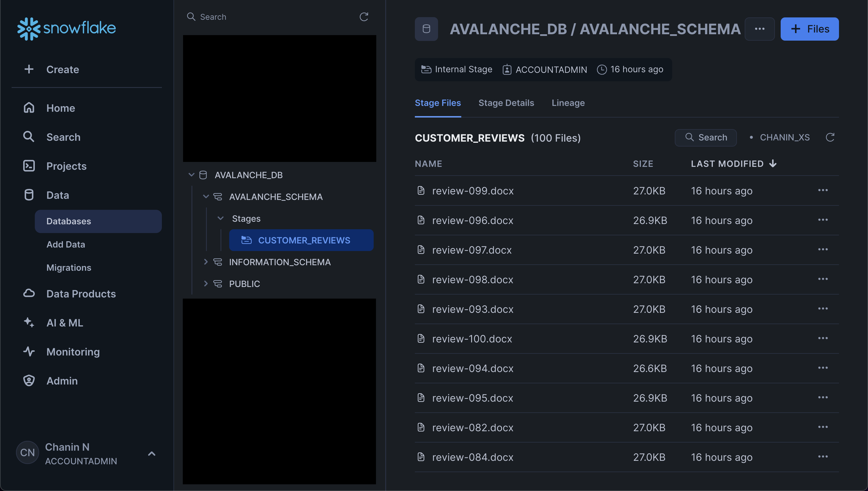The image size is (868, 491).
Task: Click the Monitoring pulse icon
Action: pyautogui.click(x=29, y=351)
